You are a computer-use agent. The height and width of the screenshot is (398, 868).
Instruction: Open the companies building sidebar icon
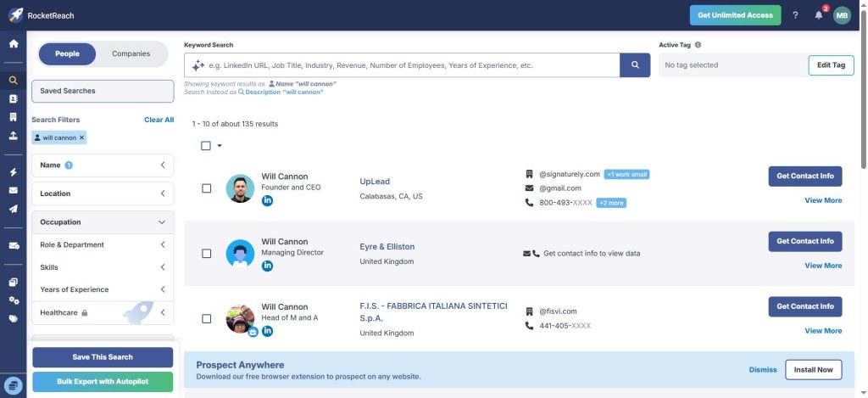pyautogui.click(x=14, y=117)
